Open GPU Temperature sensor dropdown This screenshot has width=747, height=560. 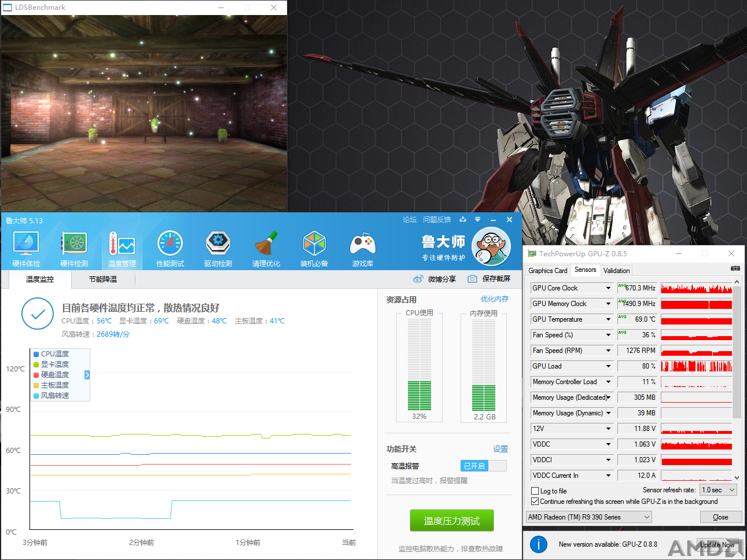pos(609,319)
